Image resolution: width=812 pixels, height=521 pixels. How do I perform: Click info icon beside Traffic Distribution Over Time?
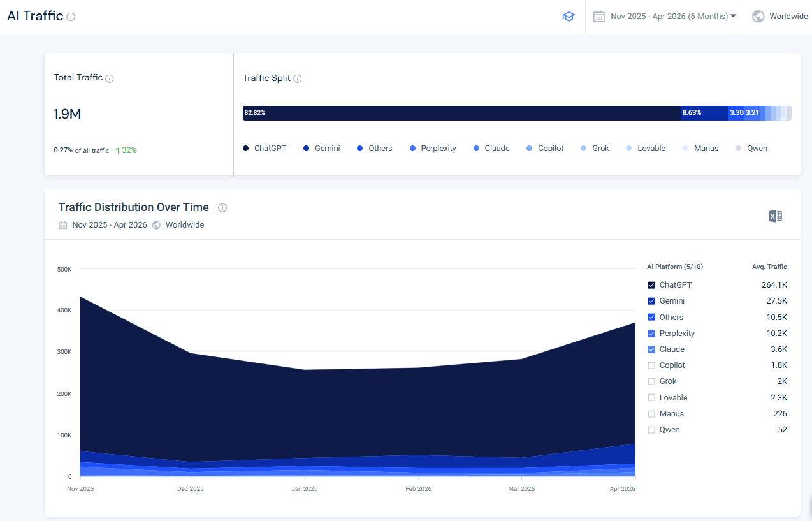pos(222,207)
